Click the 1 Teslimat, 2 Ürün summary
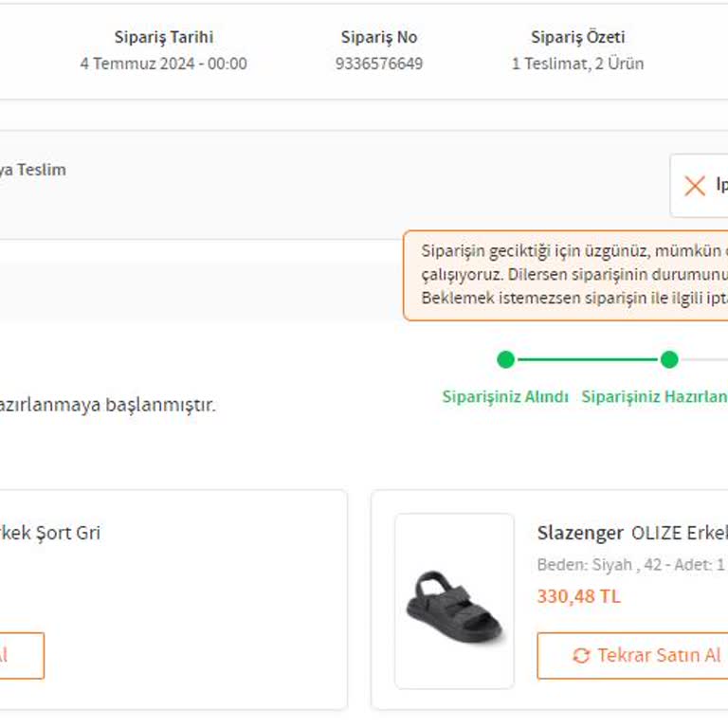 577,64
